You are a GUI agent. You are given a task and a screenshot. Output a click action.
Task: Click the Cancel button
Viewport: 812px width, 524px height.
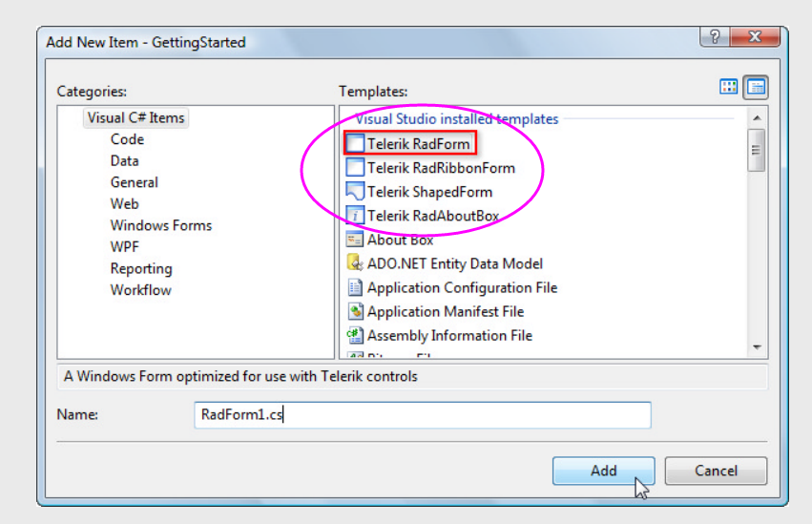(716, 471)
